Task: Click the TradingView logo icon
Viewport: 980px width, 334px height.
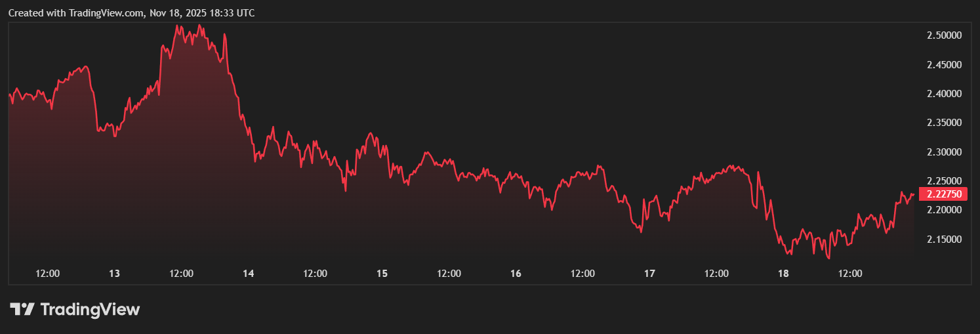Action: click(x=22, y=310)
